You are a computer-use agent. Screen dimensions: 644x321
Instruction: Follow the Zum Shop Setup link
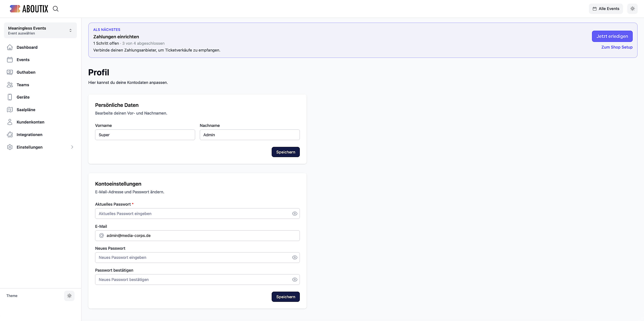pos(617,47)
